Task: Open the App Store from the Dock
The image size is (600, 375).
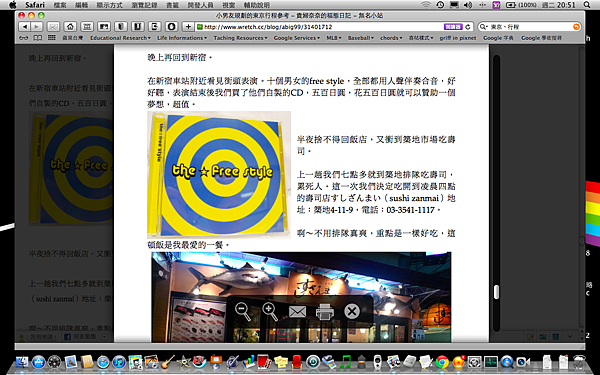Action: click(38, 362)
